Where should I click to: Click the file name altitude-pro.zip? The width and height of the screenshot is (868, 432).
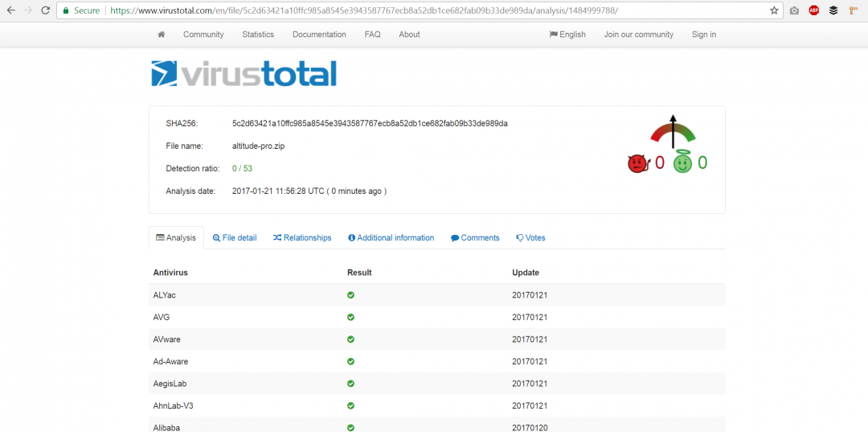(x=259, y=146)
